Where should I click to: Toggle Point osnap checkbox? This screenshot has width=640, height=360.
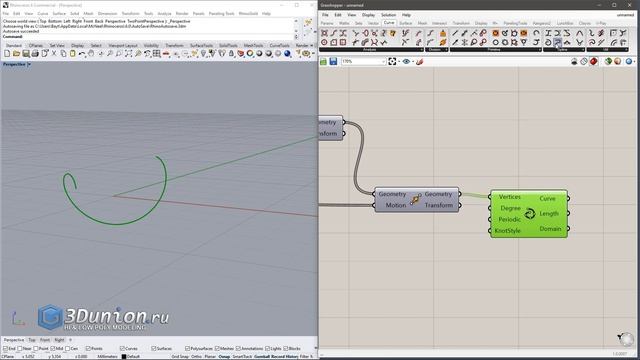[36, 349]
